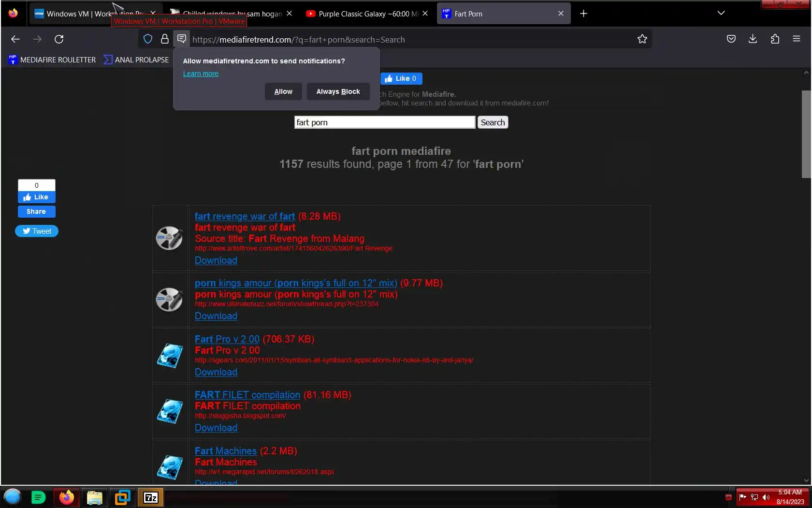Viewport: 812px width, 508px height.
Task: Click the Facebook Like 0 button at top
Action: point(401,78)
